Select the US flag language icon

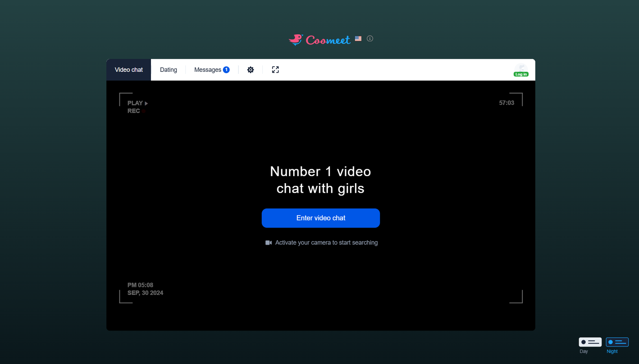(358, 39)
